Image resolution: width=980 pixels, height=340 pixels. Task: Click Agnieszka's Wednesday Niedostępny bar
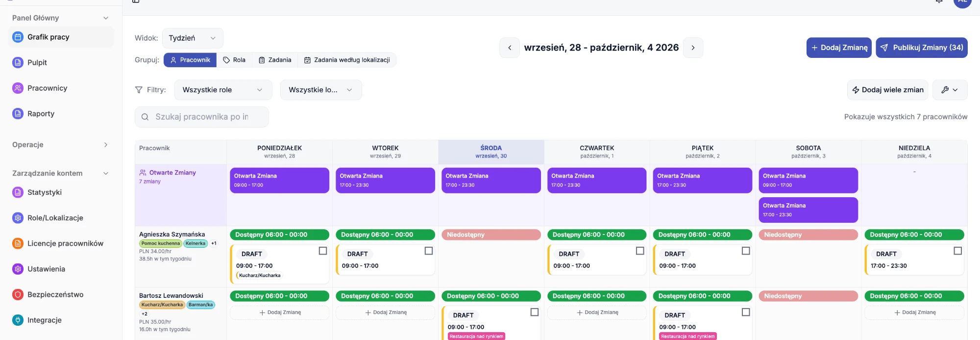[491, 235]
